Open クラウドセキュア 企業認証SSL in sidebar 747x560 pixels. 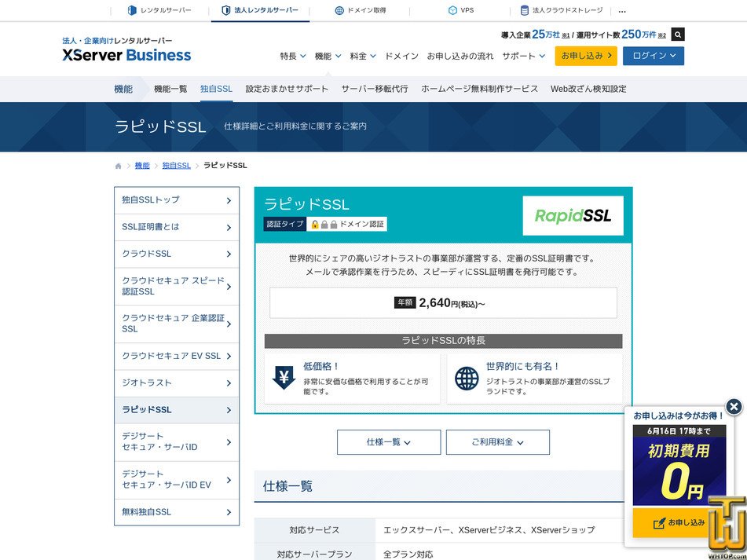tap(177, 324)
